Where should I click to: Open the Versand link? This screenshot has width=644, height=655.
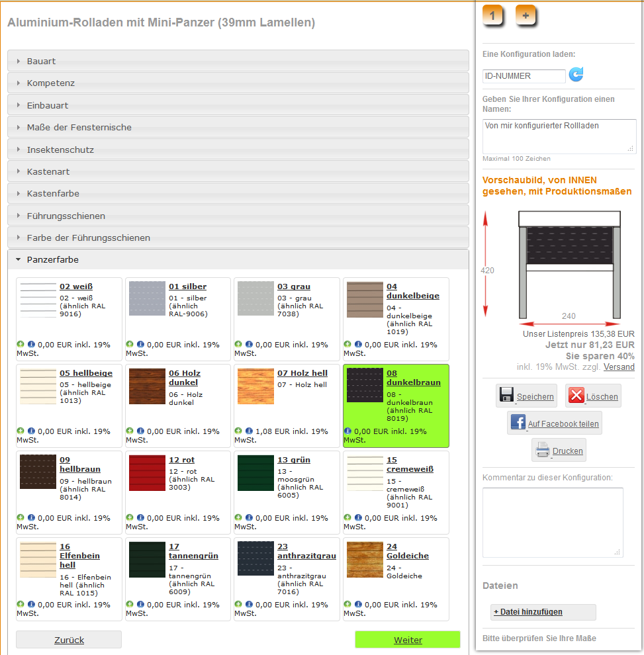click(619, 367)
